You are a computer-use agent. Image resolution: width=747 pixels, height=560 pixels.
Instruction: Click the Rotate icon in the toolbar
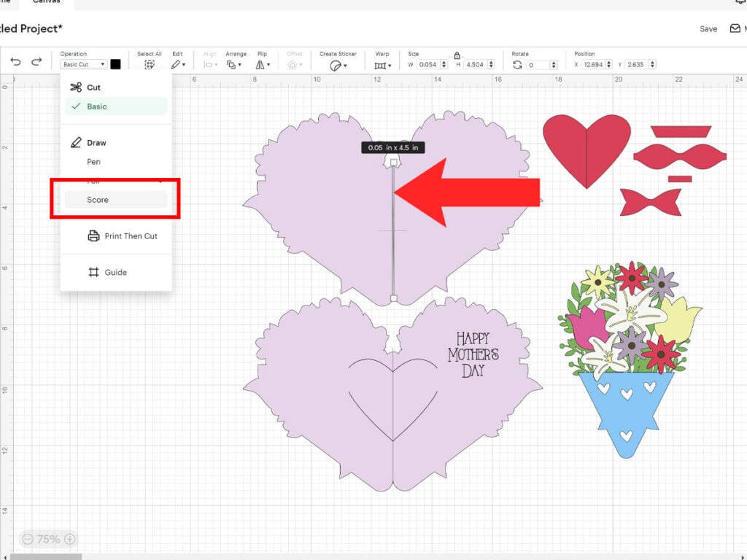point(516,63)
